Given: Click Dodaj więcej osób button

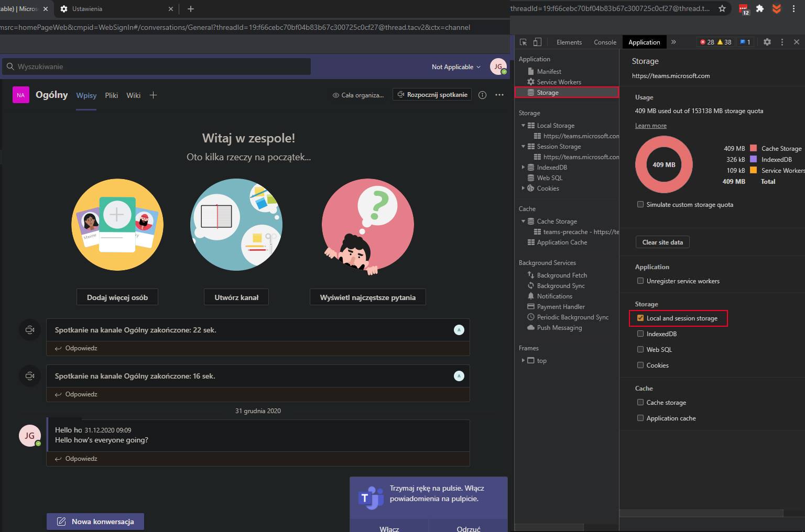Looking at the screenshot, I should [117, 297].
